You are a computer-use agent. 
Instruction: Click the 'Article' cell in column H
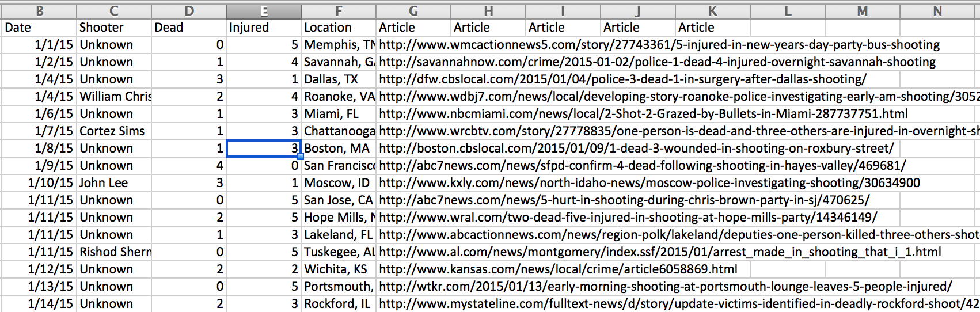tap(488, 28)
